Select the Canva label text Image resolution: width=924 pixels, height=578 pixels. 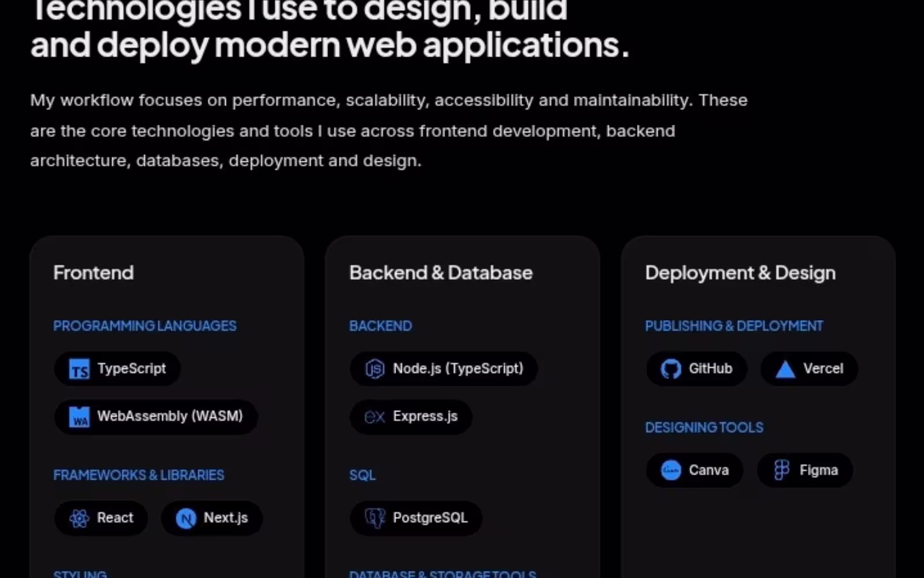[709, 470]
